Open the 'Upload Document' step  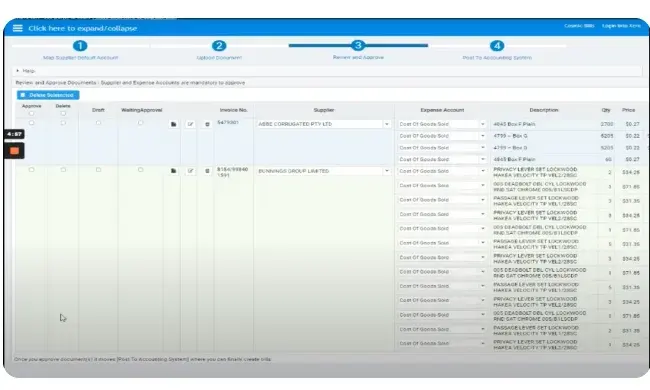point(219,58)
